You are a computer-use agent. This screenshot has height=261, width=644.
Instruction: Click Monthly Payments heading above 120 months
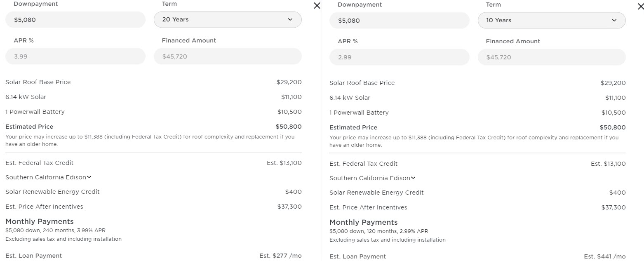tap(364, 222)
